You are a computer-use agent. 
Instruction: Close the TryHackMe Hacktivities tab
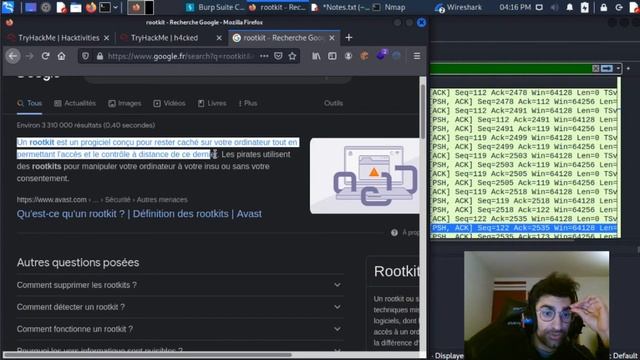point(107,38)
